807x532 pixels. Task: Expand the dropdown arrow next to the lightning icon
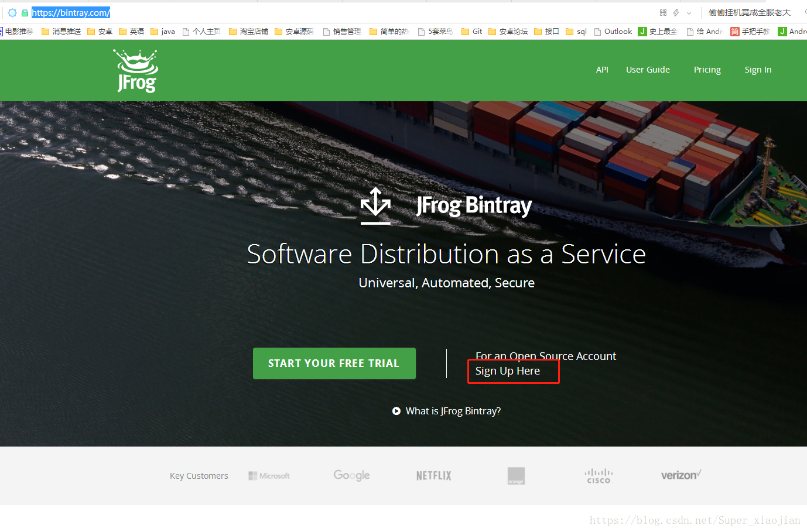pos(689,13)
